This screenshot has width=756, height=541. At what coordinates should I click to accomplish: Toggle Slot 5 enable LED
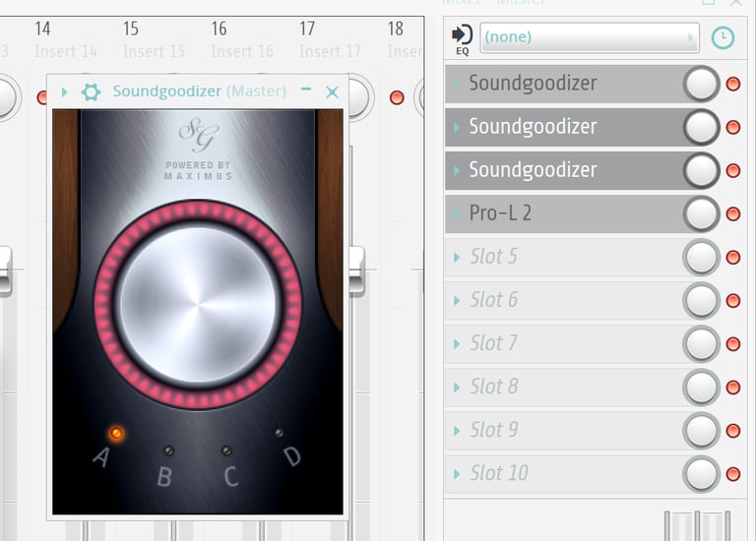coord(733,258)
